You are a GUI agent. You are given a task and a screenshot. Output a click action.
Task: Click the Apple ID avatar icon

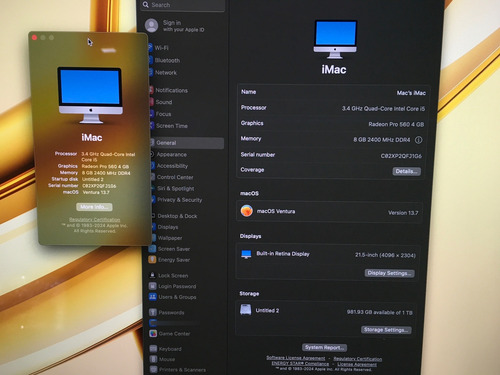click(x=152, y=26)
